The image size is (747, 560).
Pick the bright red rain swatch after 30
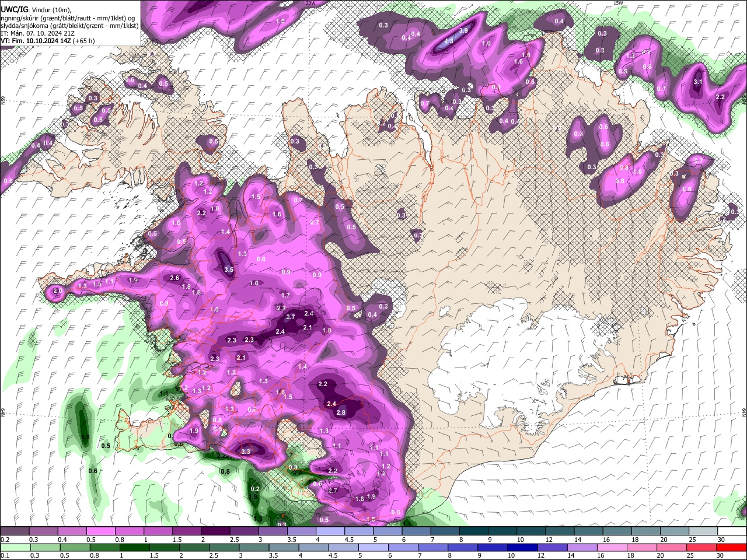pyautogui.click(x=732, y=547)
